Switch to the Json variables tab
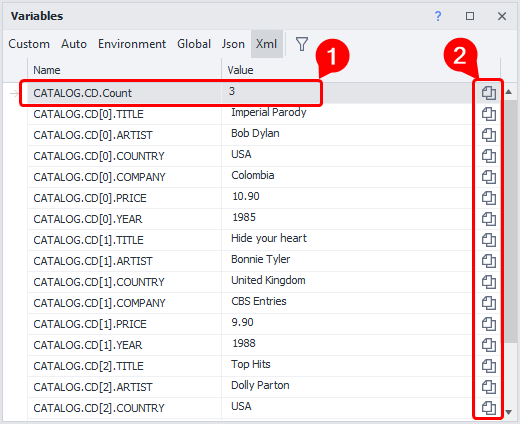520x424 pixels. click(233, 44)
